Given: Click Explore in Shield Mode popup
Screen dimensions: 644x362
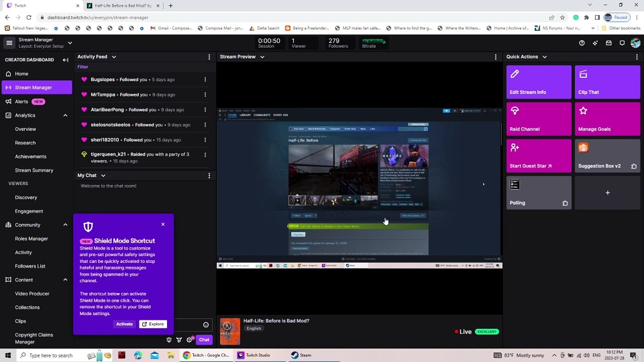Looking at the screenshot, I should click(x=152, y=324).
